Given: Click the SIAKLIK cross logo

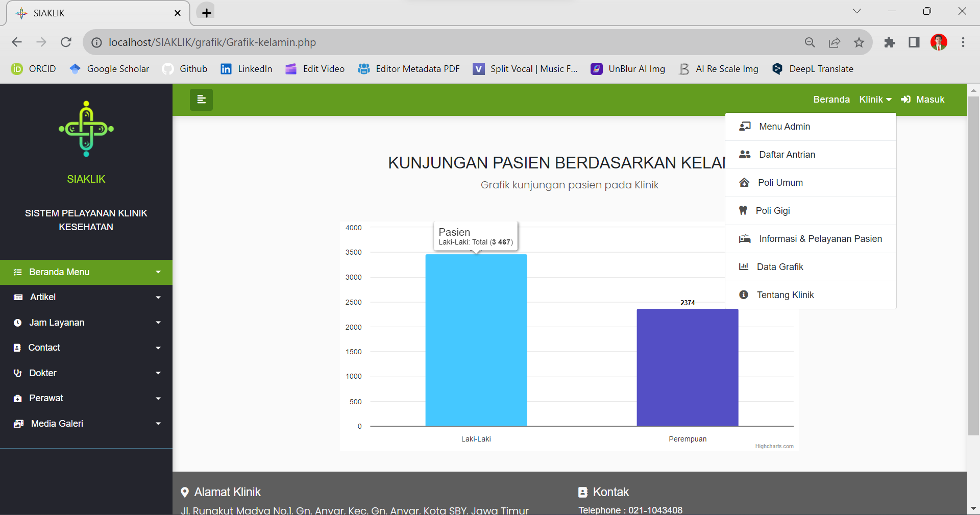Looking at the screenshot, I should pos(86,129).
